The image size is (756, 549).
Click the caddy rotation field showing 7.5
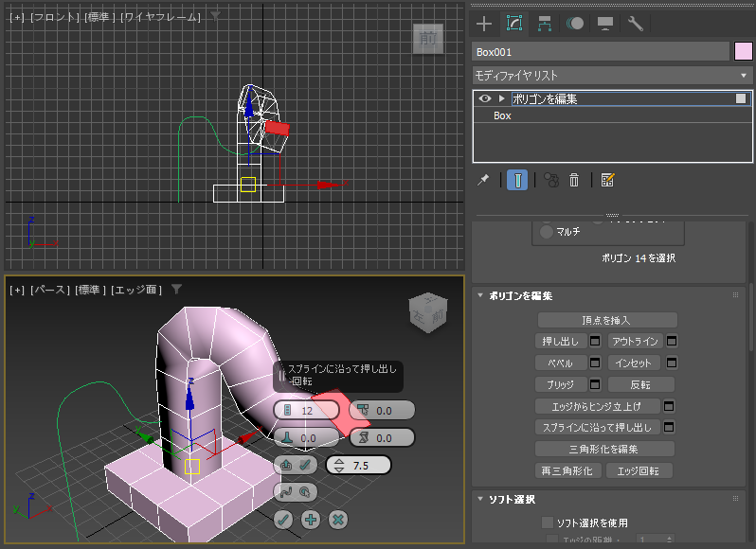359,465
